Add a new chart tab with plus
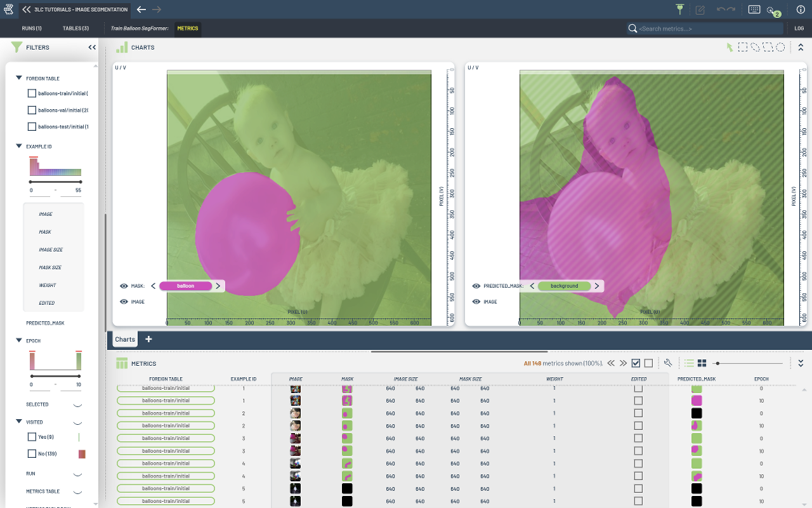 [149, 339]
